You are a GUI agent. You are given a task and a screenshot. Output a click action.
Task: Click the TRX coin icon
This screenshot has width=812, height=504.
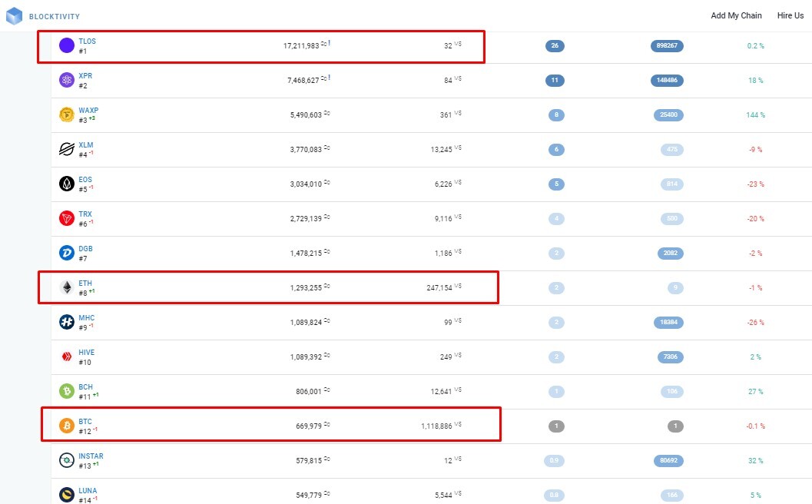click(x=67, y=219)
